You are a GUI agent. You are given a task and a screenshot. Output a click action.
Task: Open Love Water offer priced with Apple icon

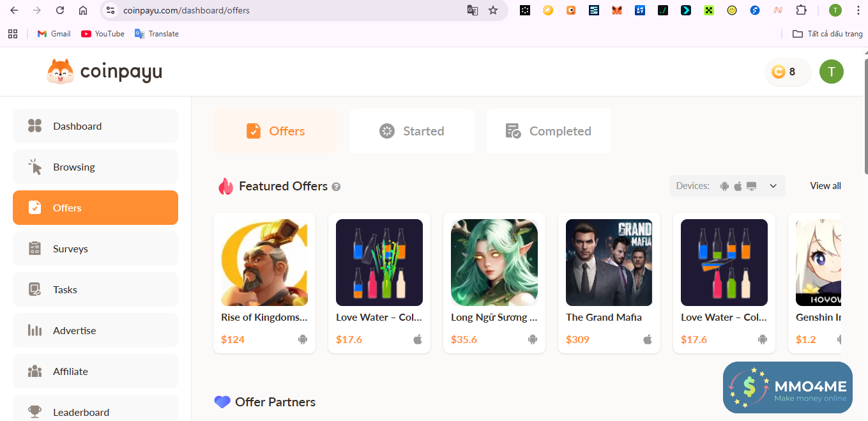pos(379,263)
